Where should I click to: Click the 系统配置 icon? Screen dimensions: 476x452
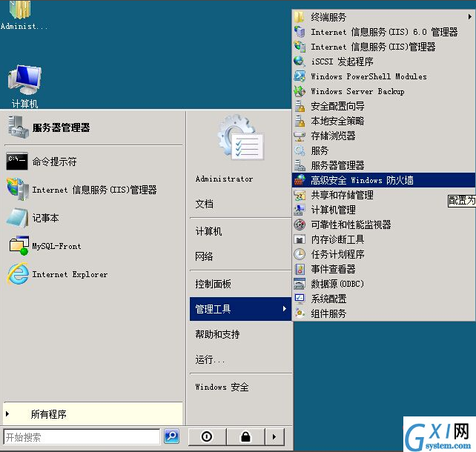pyautogui.click(x=300, y=299)
